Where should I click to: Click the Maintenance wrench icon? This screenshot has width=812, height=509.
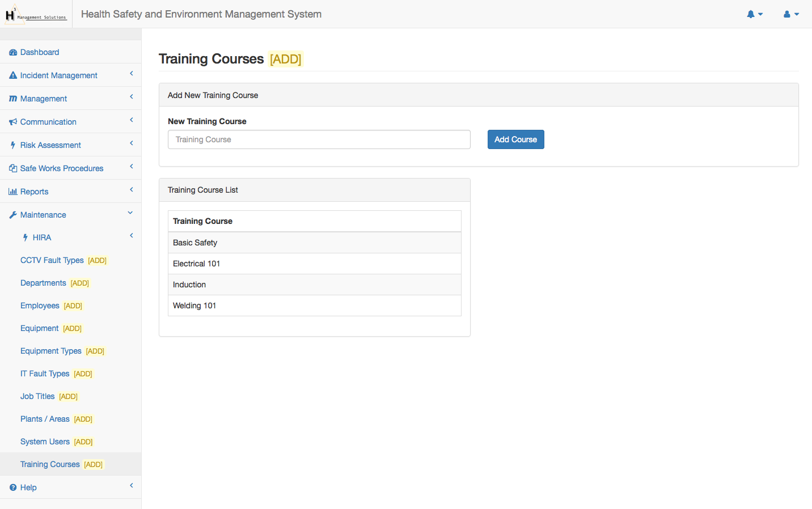pyautogui.click(x=13, y=215)
